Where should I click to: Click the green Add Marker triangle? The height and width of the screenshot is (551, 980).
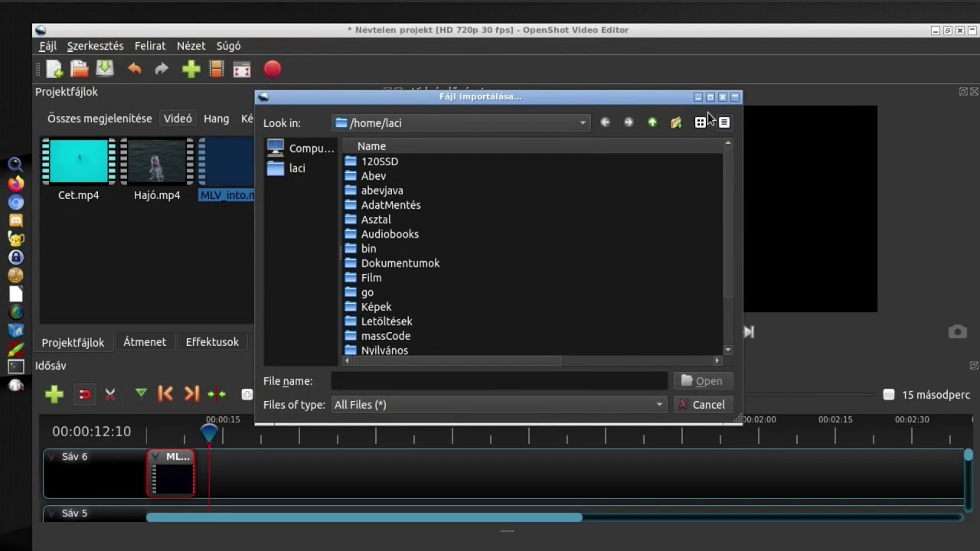pos(141,393)
